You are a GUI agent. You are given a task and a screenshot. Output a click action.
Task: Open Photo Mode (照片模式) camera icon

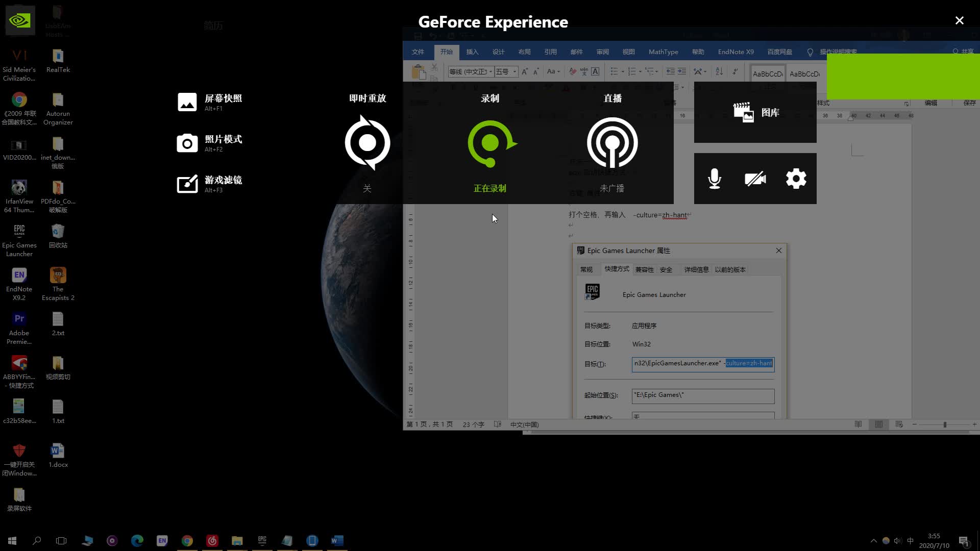pyautogui.click(x=187, y=143)
